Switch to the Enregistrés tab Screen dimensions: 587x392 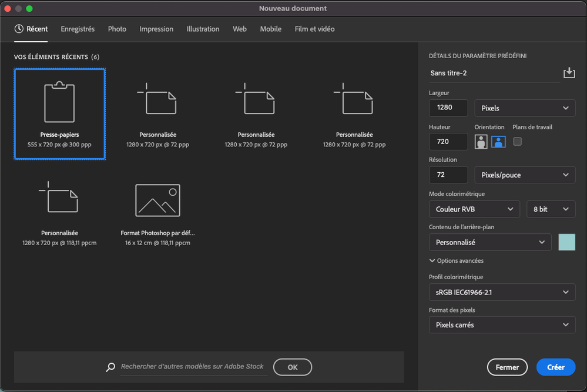[78, 29]
